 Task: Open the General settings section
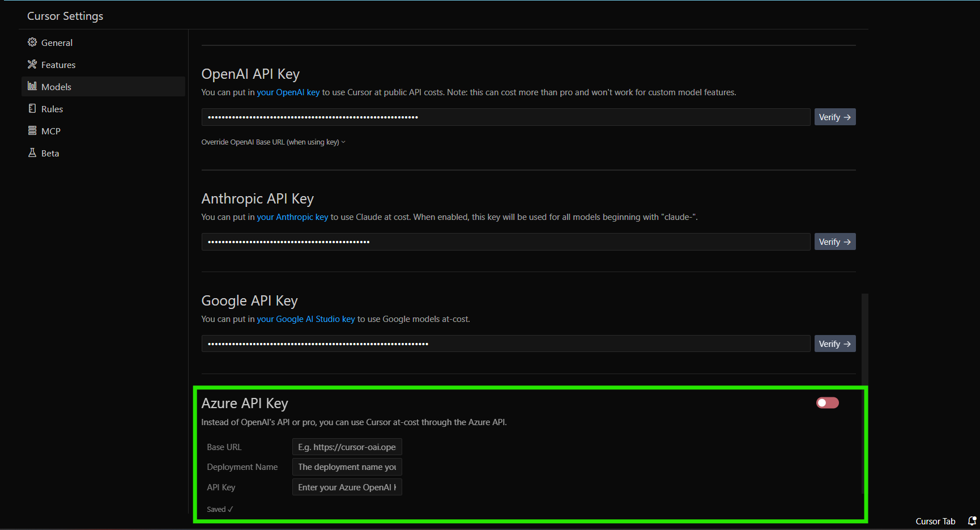click(103, 43)
